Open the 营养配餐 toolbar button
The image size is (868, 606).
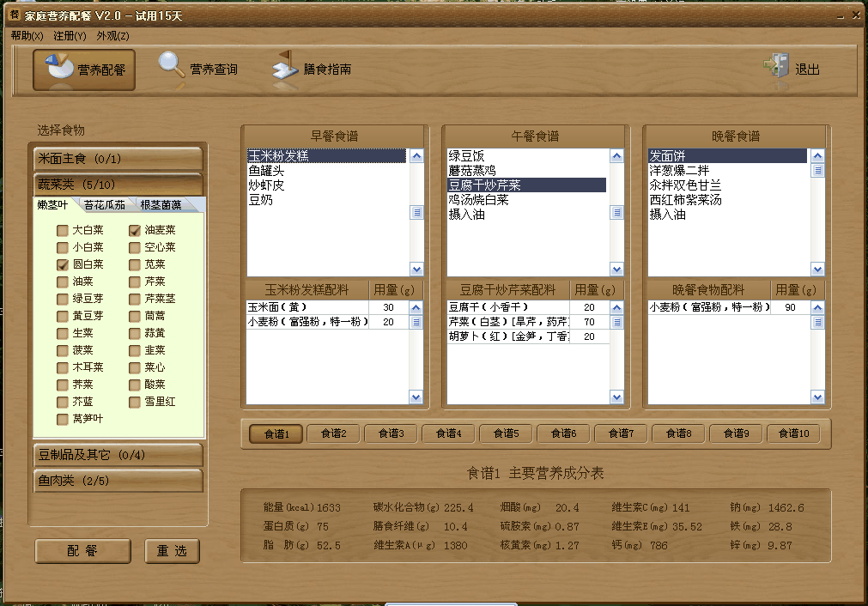84,70
